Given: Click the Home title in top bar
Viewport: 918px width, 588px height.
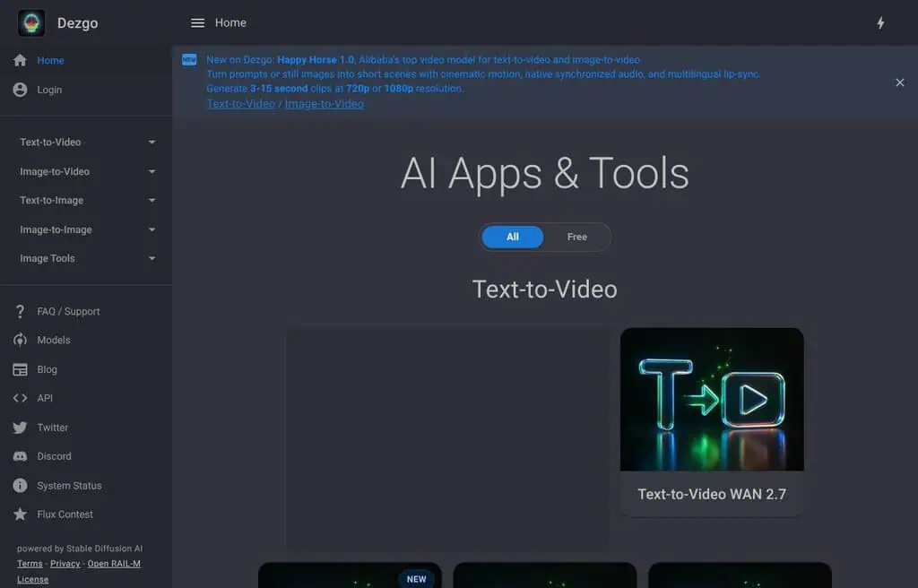Looking at the screenshot, I should point(230,22).
